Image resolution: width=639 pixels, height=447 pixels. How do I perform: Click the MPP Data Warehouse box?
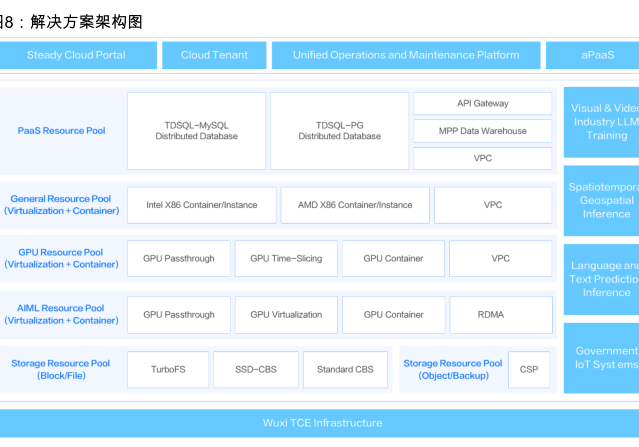482,131
